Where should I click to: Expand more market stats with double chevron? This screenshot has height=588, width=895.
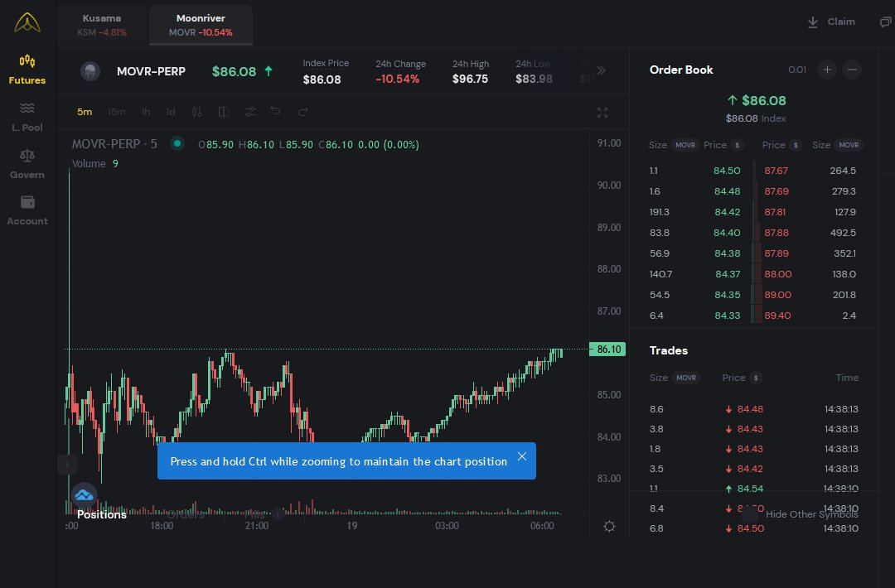tap(601, 70)
